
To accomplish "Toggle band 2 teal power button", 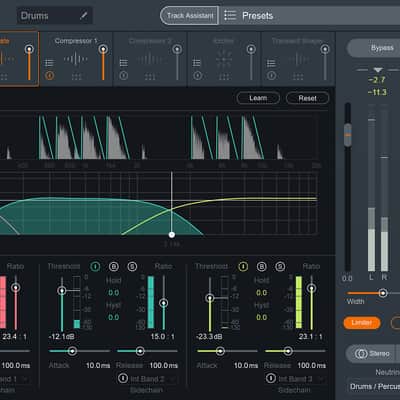I will coord(95,266).
